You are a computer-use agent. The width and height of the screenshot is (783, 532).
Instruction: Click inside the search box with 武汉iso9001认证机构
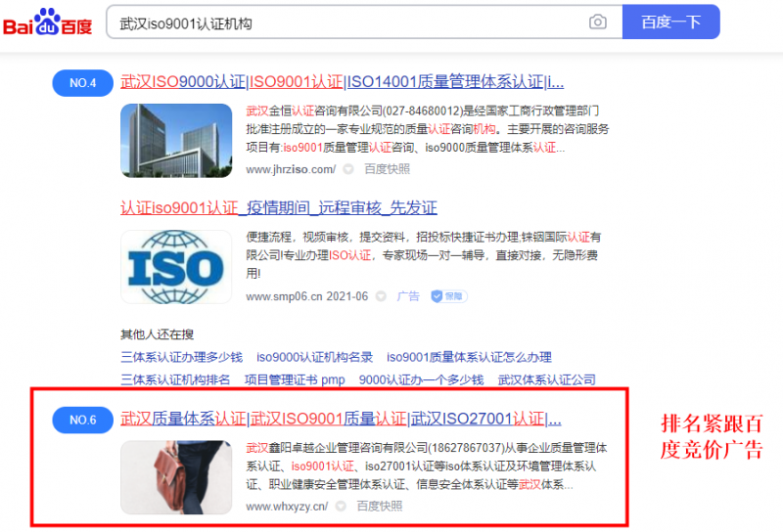(x=343, y=22)
